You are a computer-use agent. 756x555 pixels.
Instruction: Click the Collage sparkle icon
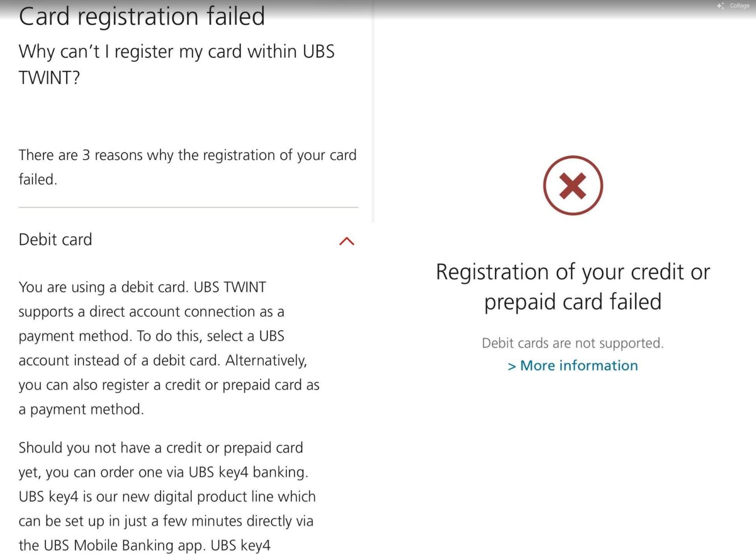[720, 6]
